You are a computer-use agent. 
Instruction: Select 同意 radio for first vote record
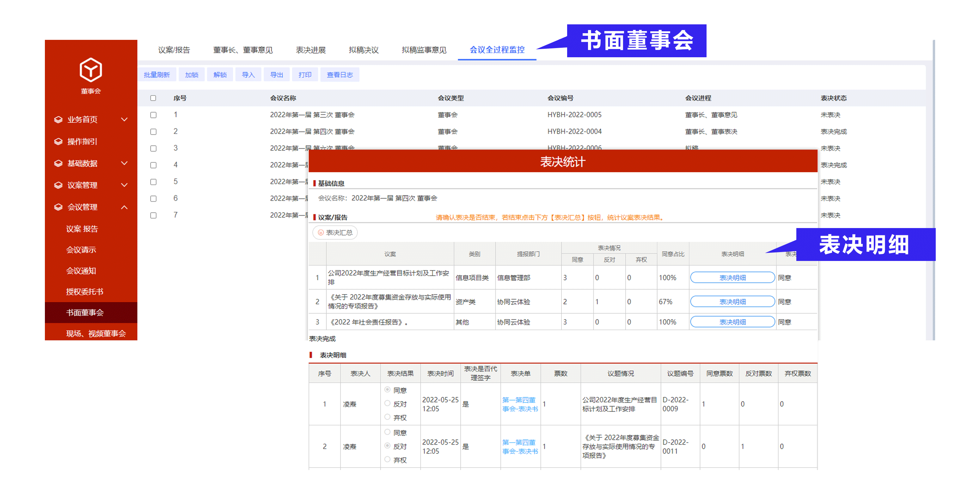click(387, 390)
